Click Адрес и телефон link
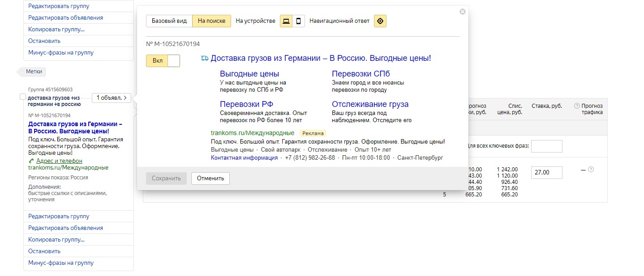644x276 pixels. pos(59,161)
